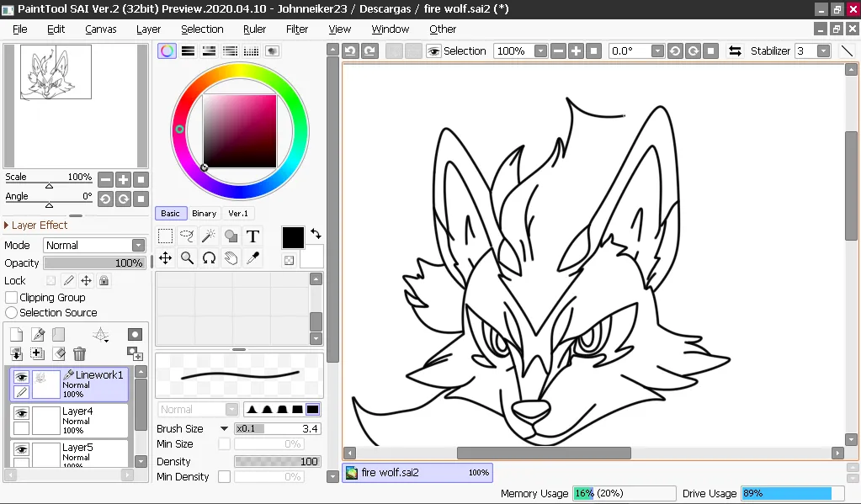Adjust the Brush Size slider

[278, 428]
